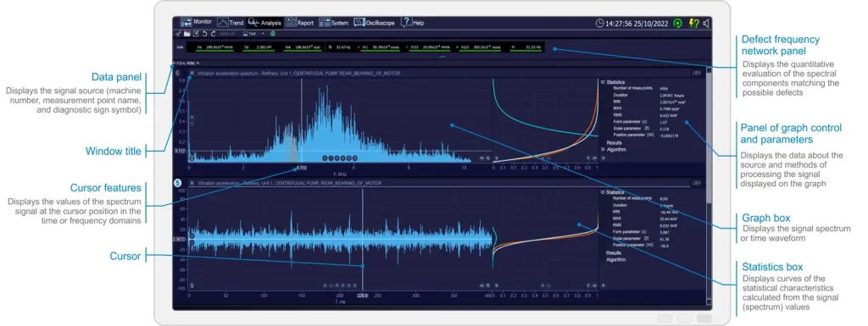Click window controls of waveform window

(x=697, y=182)
